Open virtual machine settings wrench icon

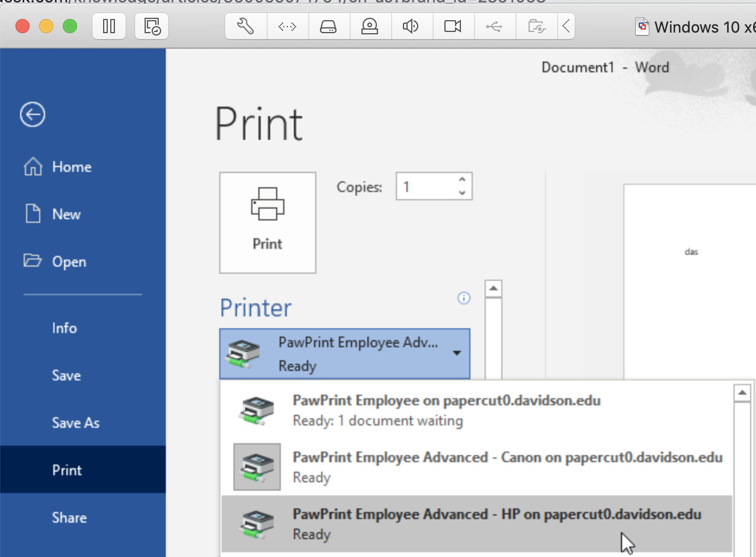(x=246, y=26)
